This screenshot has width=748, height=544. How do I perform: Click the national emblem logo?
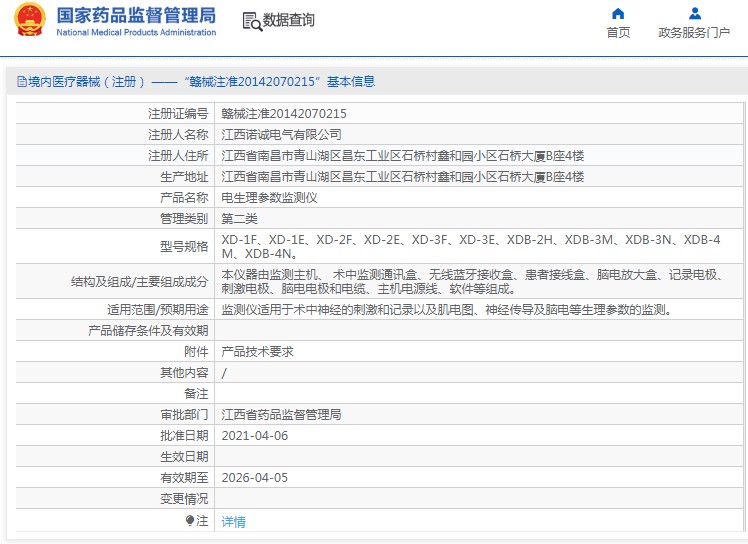point(30,20)
